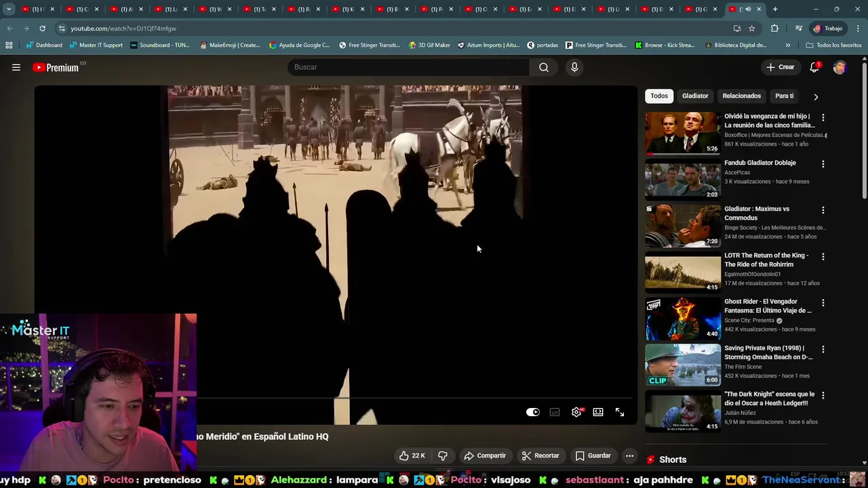
Task: Open more actions below the video
Action: click(x=629, y=455)
